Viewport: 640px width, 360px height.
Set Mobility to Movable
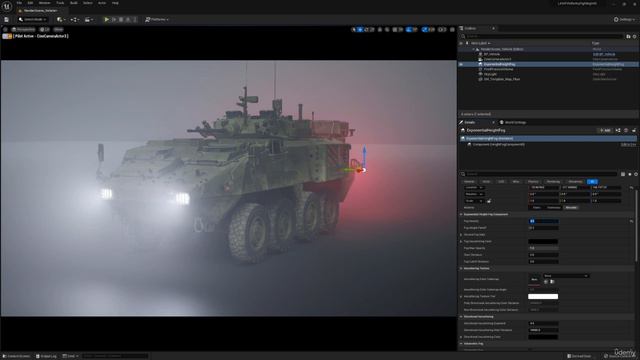click(x=571, y=207)
